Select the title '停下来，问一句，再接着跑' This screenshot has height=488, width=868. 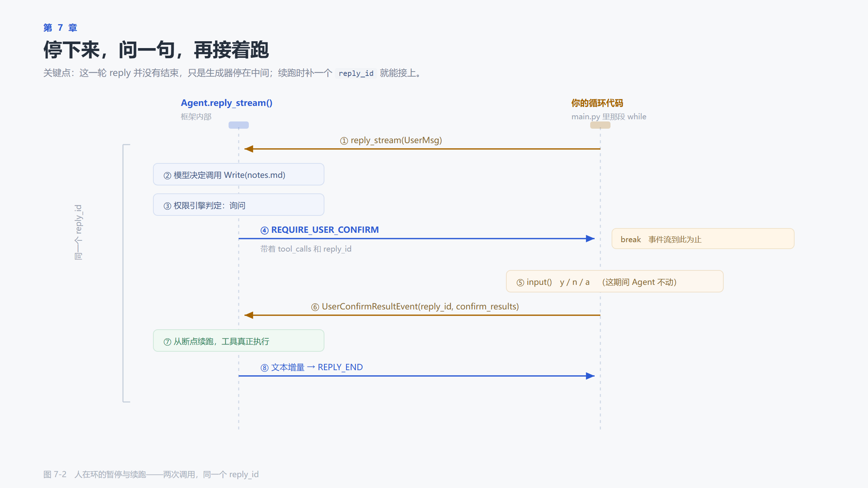coord(156,50)
